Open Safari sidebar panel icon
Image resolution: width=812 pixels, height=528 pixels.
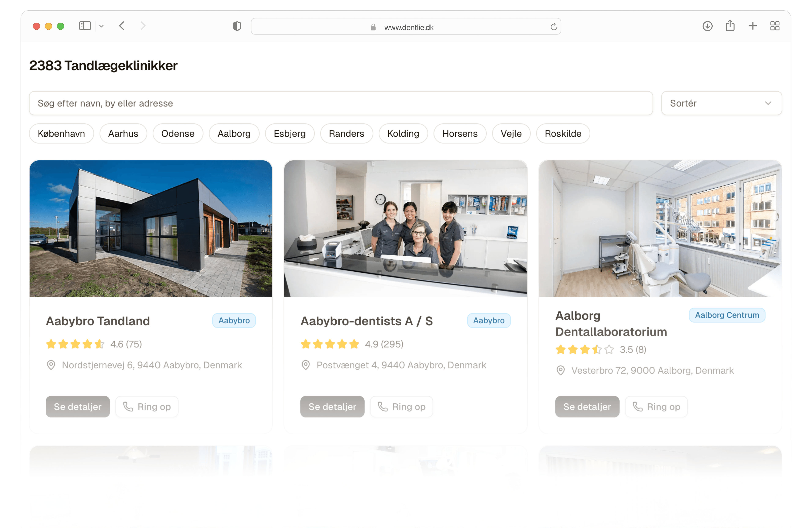click(85, 26)
